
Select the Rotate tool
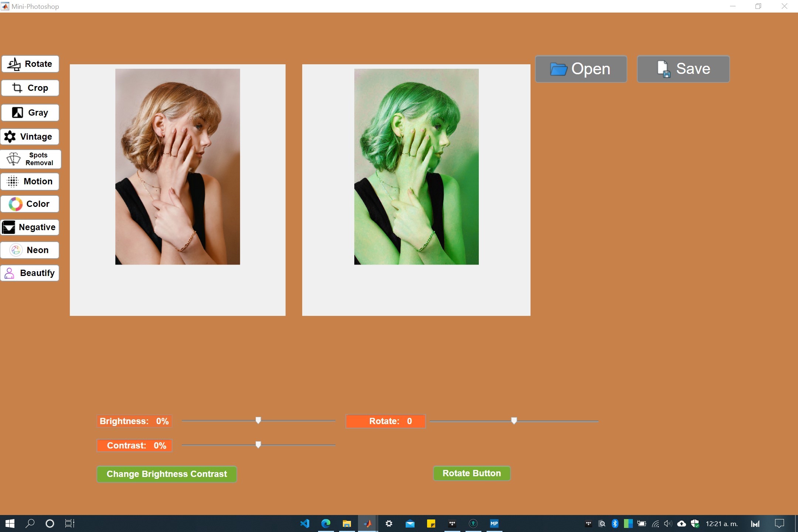[x=30, y=64]
